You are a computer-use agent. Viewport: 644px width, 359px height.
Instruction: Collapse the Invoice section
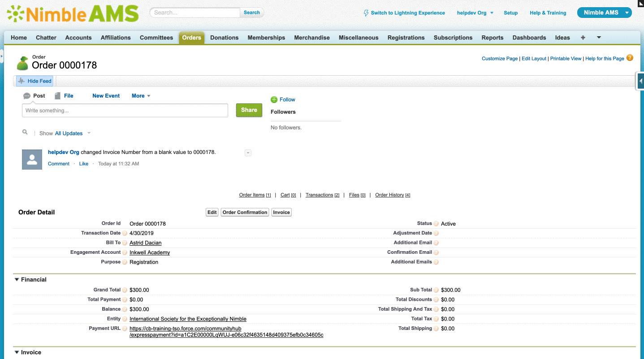tap(17, 352)
